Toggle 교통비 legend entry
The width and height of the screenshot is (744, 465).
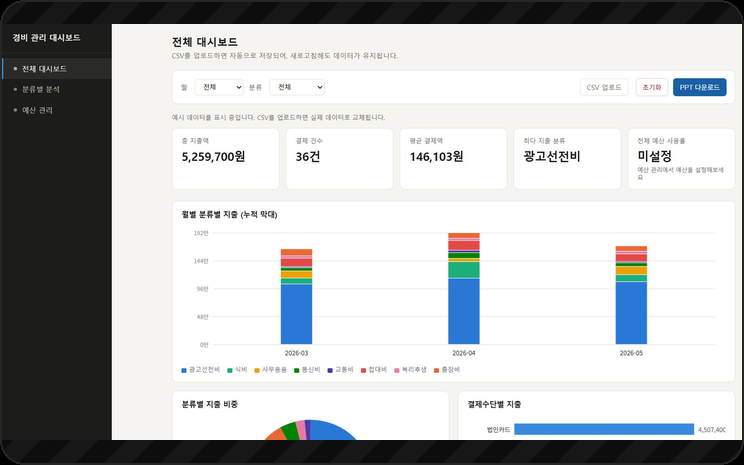(340, 370)
